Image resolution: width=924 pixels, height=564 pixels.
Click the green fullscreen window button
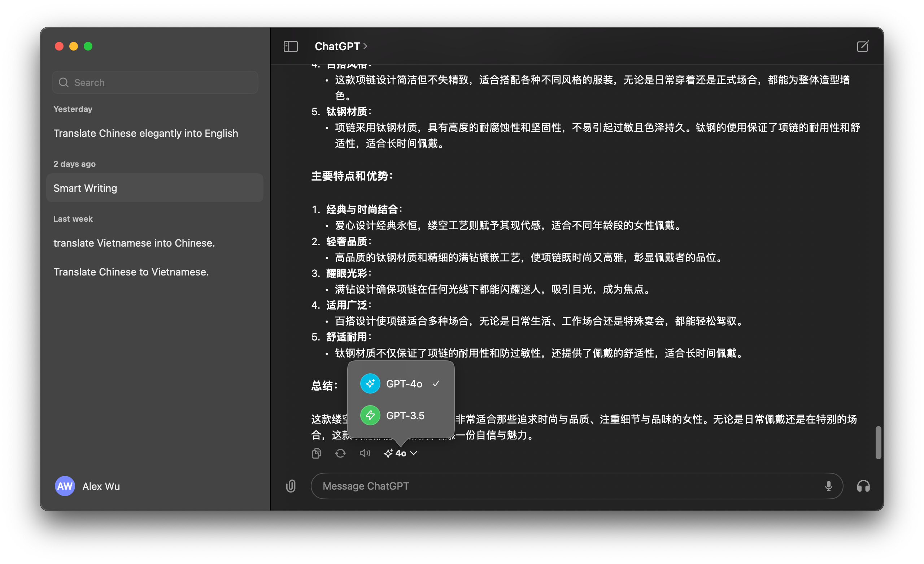point(88,46)
